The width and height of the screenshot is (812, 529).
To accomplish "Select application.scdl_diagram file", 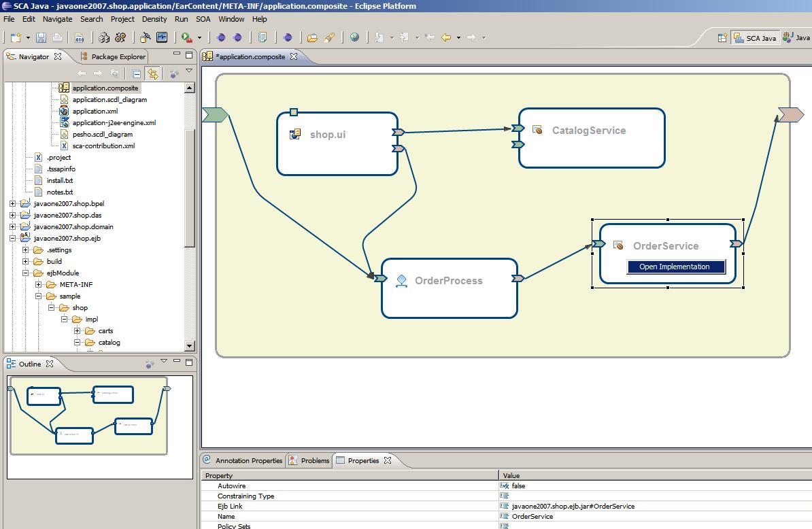I will tap(109, 99).
